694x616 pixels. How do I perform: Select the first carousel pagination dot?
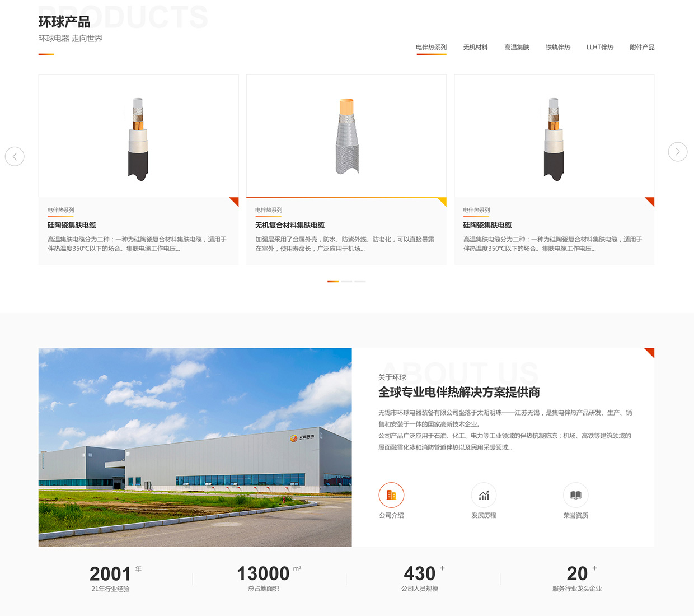pyautogui.click(x=333, y=281)
